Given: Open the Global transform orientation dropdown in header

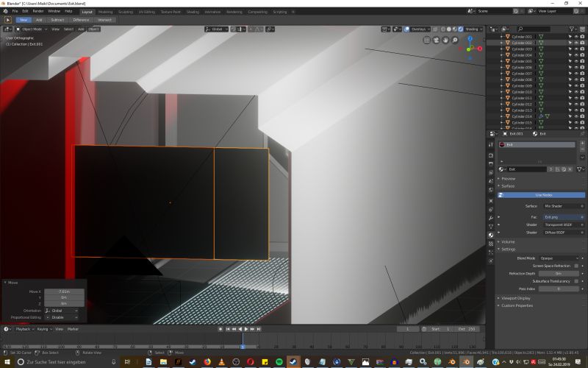Looking at the screenshot, I should pos(216,29).
